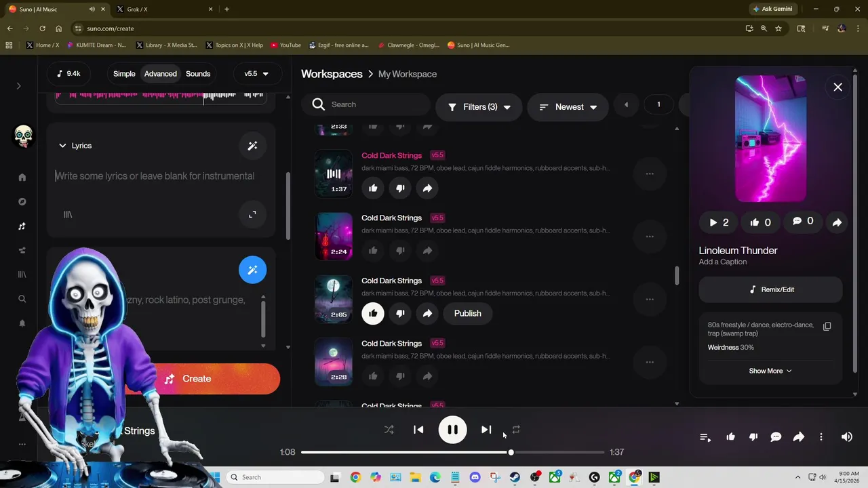Collapse the Lyrics section
Image resolution: width=868 pixels, height=488 pixels.
tap(75, 146)
